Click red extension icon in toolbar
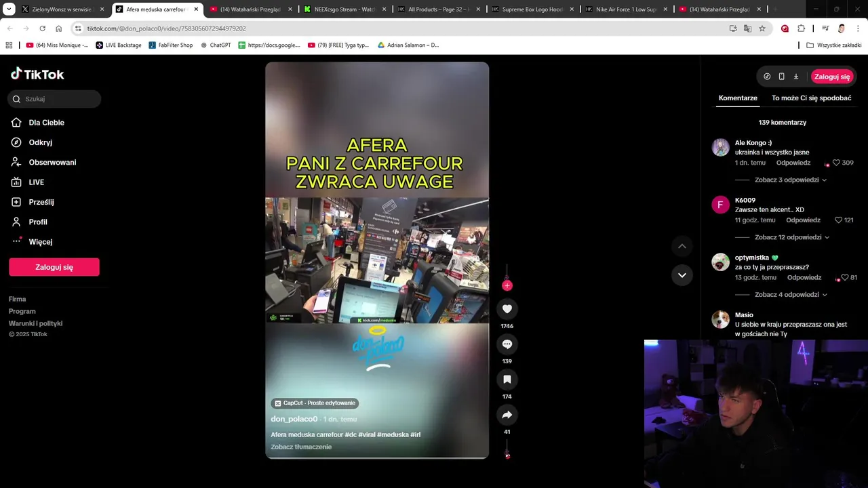868x488 pixels. 785,28
